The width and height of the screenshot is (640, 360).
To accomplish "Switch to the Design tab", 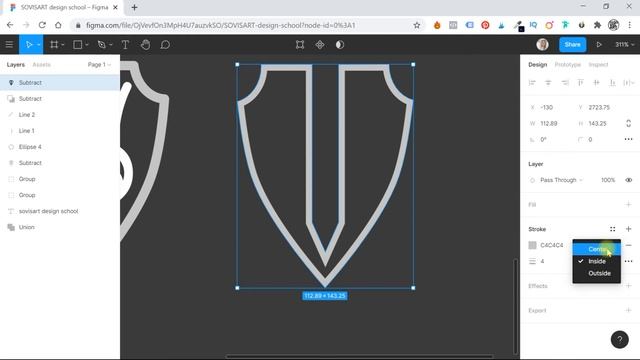I will (538, 64).
